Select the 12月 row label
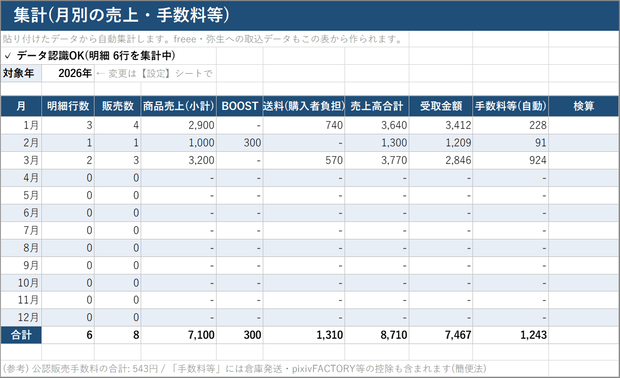The image size is (620, 378). point(21,318)
